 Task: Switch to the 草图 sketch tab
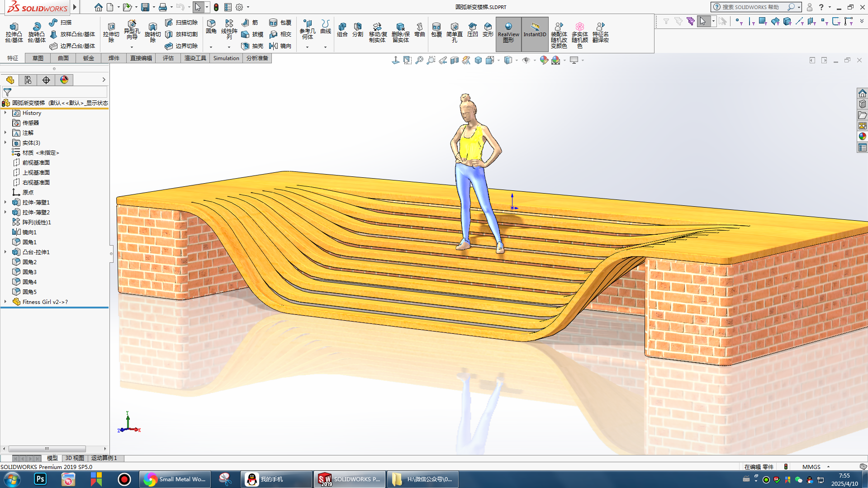click(x=38, y=58)
